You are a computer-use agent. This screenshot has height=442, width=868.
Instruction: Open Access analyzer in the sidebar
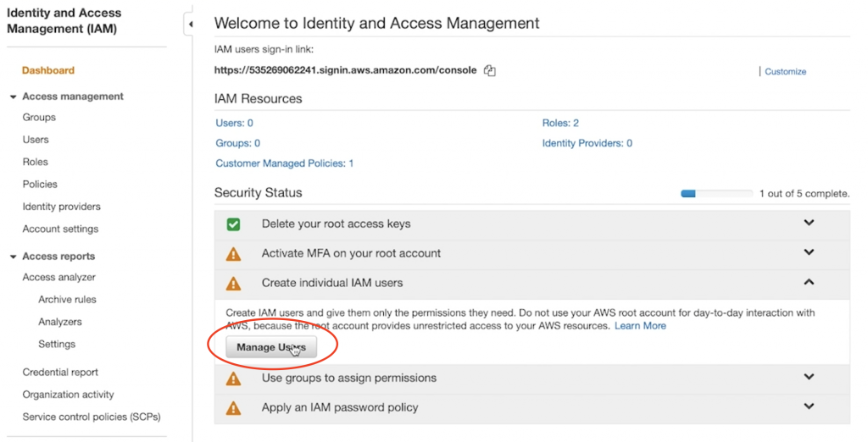click(58, 277)
